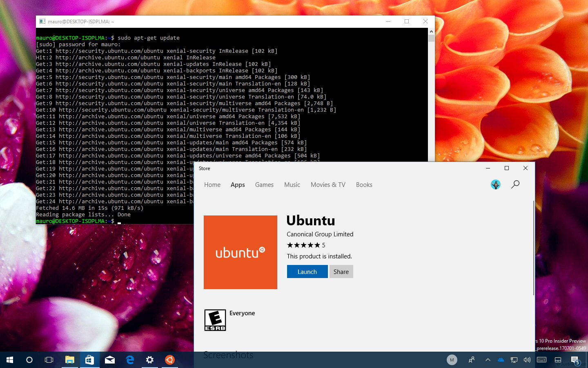This screenshot has width=588, height=368.
Task: Click Canonical Group Limited publisher name
Action: point(320,234)
